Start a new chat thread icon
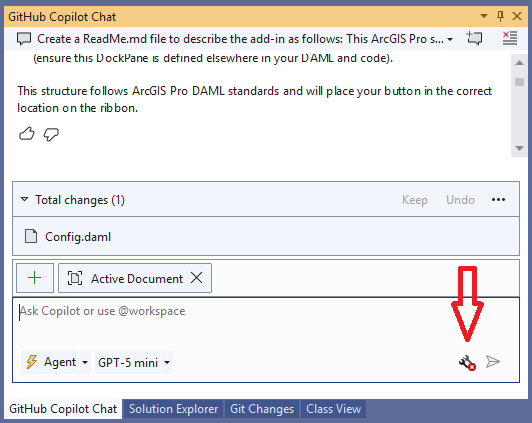532x423 pixels. [x=474, y=38]
